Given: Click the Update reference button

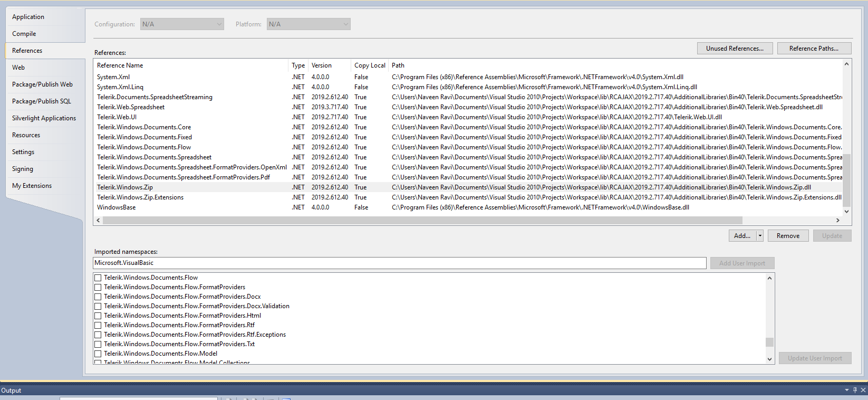Looking at the screenshot, I should (832, 236).
